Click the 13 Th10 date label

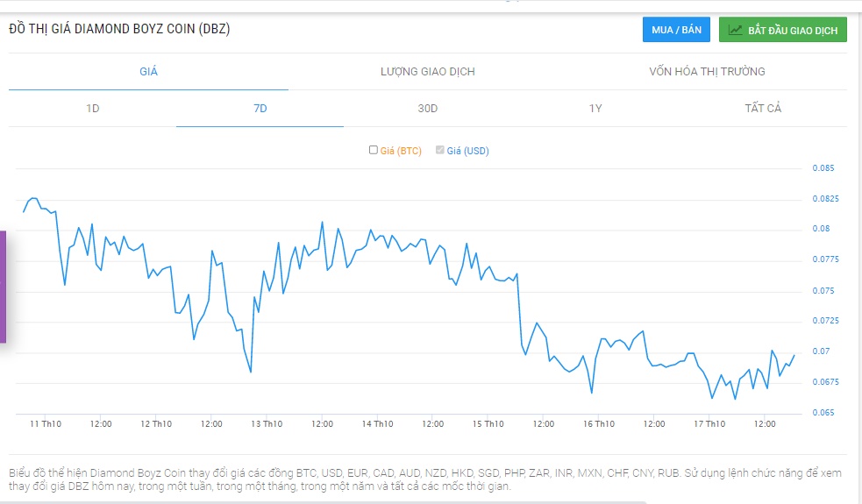(x=267, y=423)
